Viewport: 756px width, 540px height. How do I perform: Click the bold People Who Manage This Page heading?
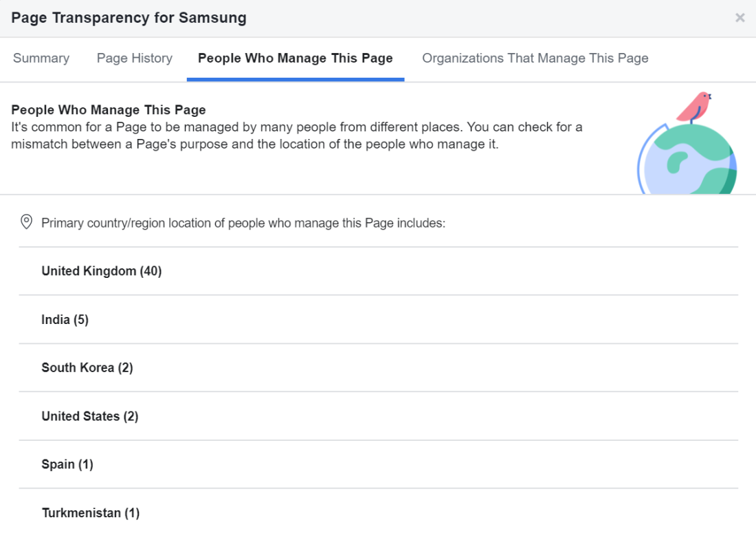point(109,110)
